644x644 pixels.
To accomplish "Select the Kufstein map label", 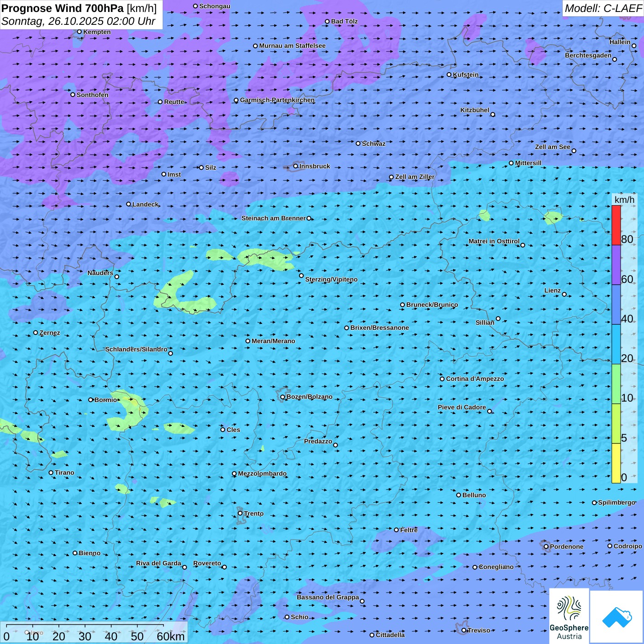I will coord(466,75).
